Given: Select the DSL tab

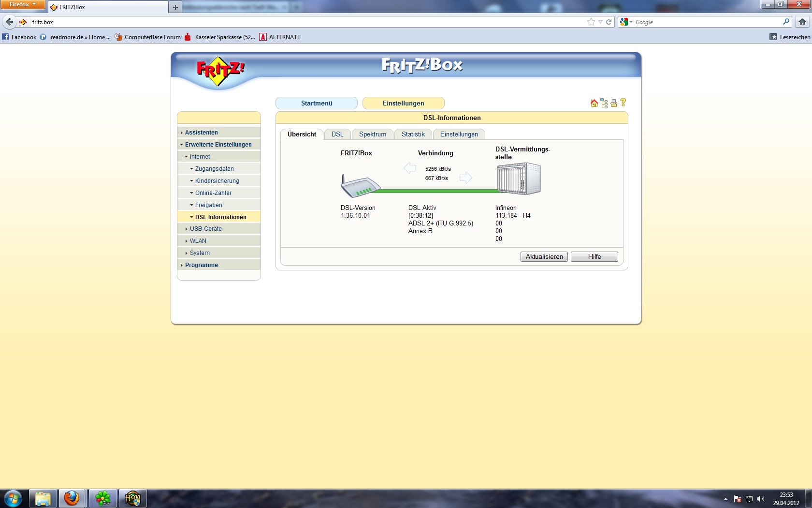Looking at the screenshot, I should tap(337, 134).
